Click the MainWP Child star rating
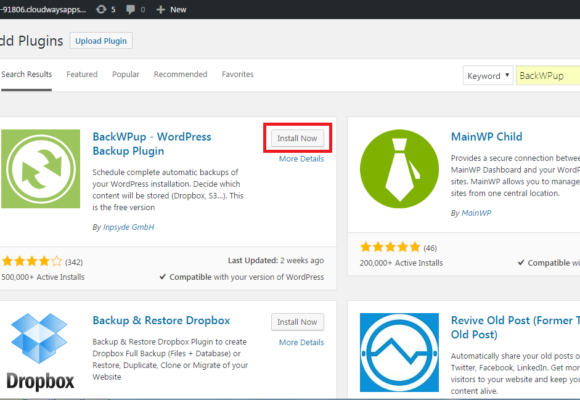Viewport: 580px width, 400px height. coord(390,247)
